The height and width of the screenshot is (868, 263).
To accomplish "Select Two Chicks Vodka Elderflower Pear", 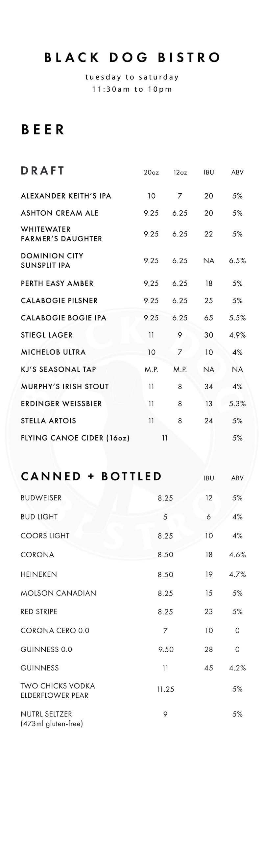I will (x=58, y=691).
